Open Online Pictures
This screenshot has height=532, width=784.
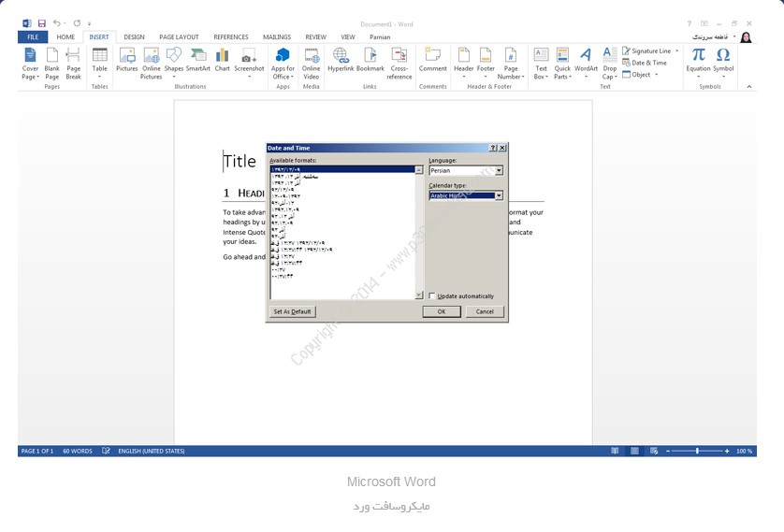click(151, 64)
